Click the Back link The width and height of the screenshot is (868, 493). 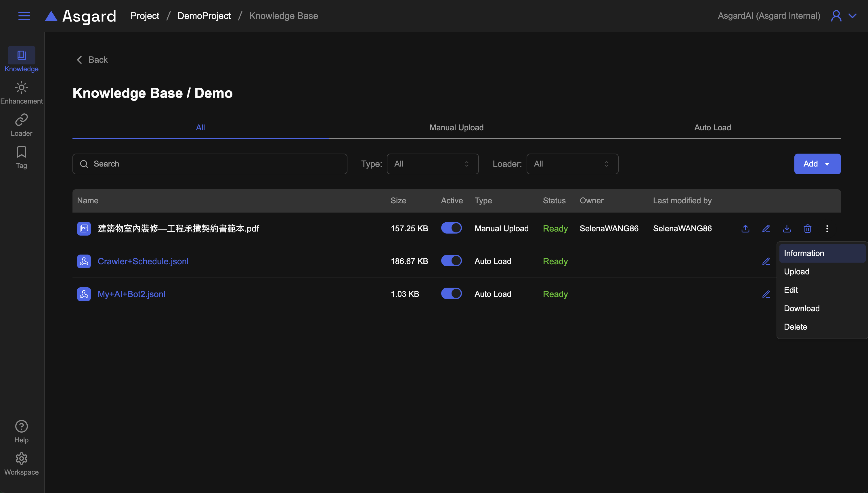tap(92, 60)
